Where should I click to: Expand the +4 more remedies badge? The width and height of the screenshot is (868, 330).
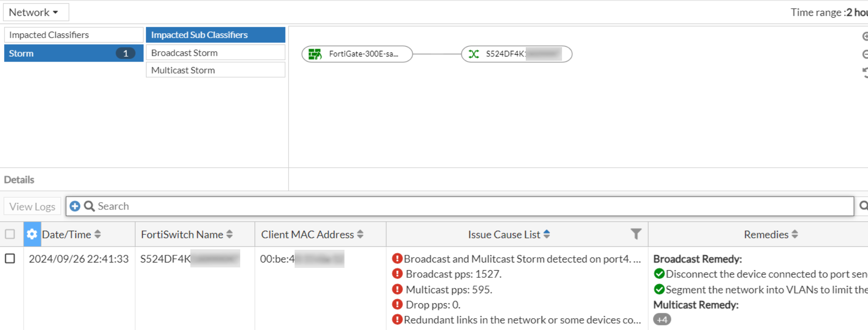[x=662, y=320]
